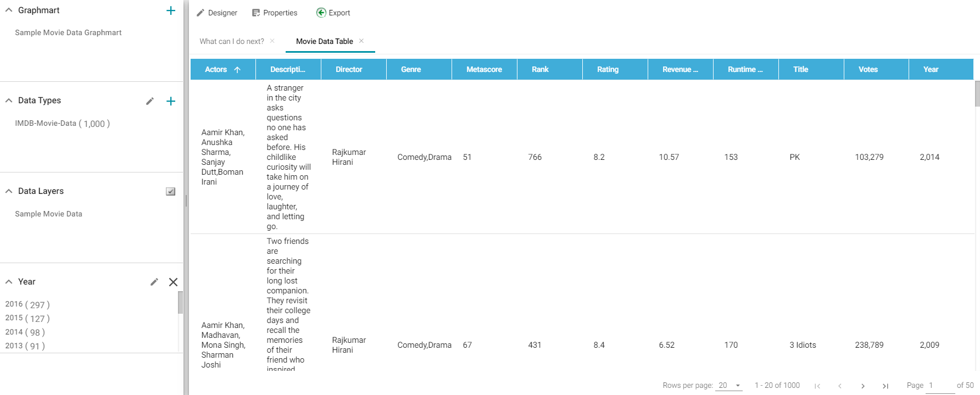Collapse the Year filter section
The width and height of the screenshot is (980, 395).
point(9,282)
